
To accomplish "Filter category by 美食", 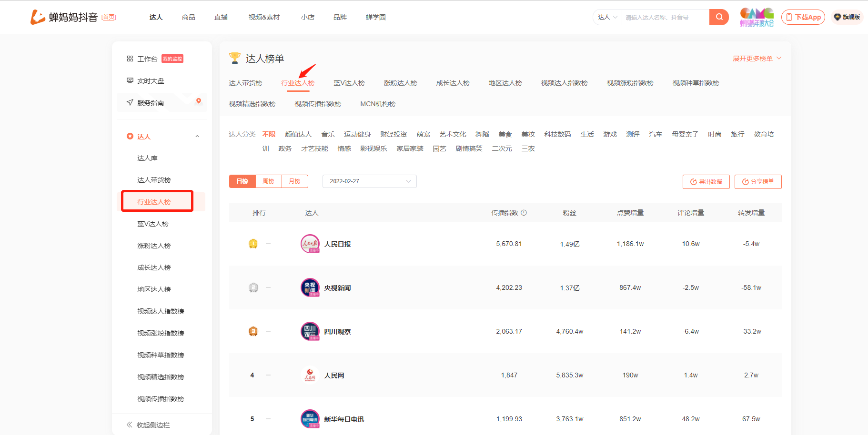I will pos(505,134).
